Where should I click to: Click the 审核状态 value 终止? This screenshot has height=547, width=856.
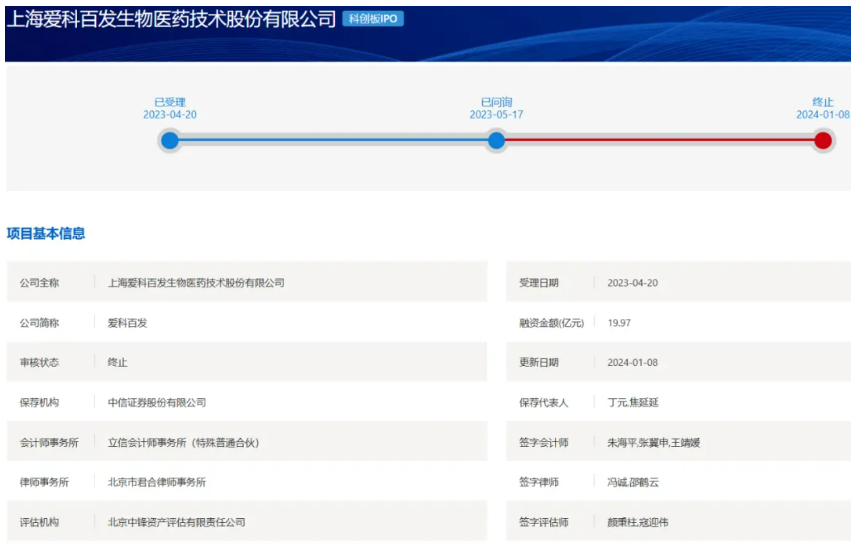pyautogui.click(x=117, y=362)
